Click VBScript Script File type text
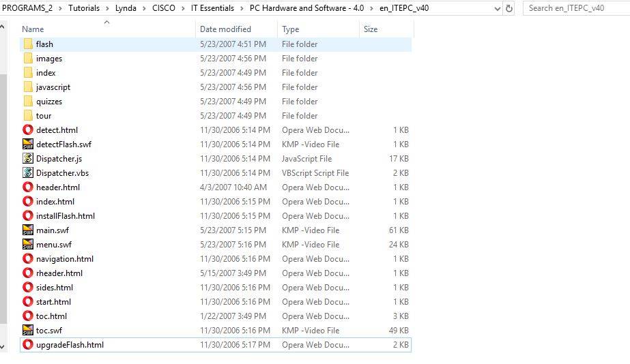Screen dimensions: 630x364 pos(315,173)
